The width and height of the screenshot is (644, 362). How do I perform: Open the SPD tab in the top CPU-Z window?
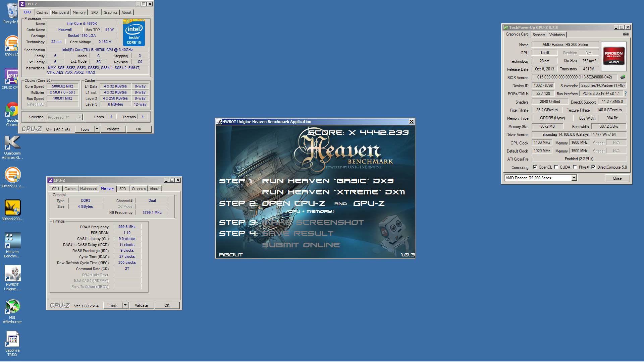[x=95, y=12]
